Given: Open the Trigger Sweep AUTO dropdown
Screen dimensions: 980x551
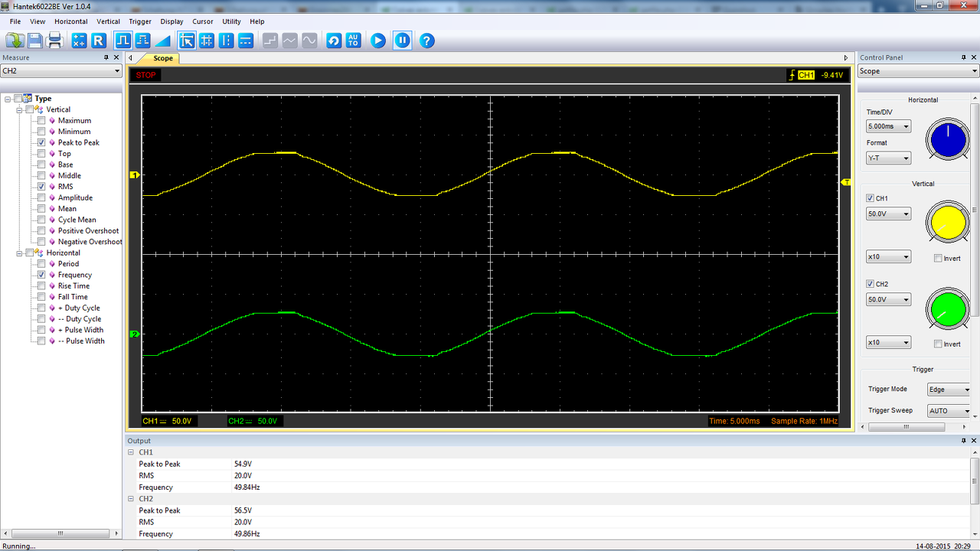Looking at the screenshot, I should tap(949, 411).
